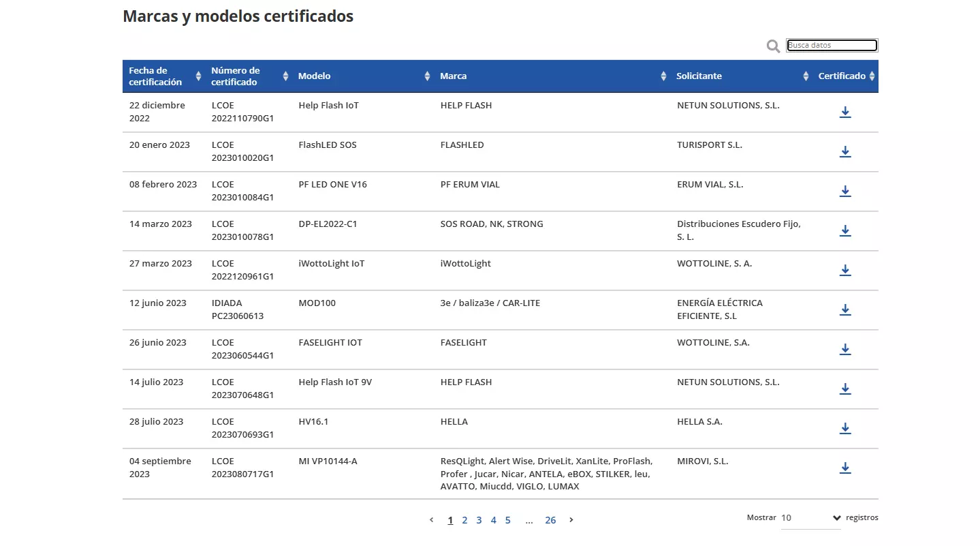Image resolution: width=980 pixels, height=546 pixels.
Task: Select the SOS ROAD, NK, STRONG brand cell
Action: click(x=492, y=224)
